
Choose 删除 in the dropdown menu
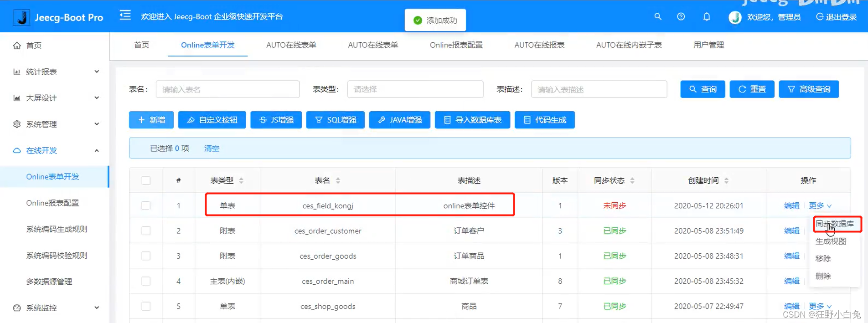[x=823, y=276]
